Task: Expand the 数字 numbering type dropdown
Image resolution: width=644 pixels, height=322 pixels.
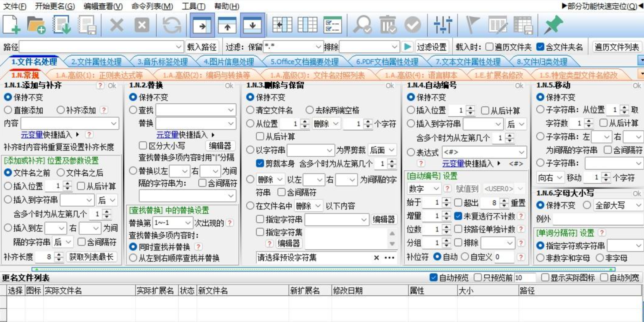Action: (x=424, y=189)
